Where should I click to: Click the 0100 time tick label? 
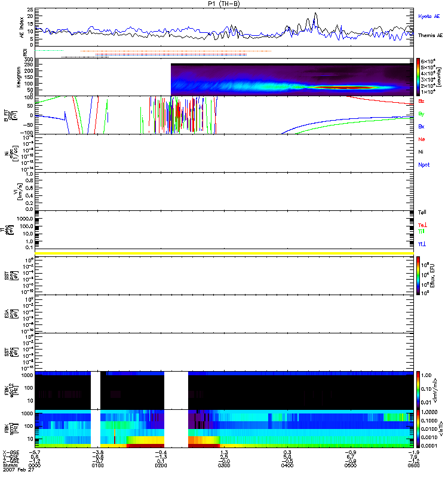coord(97,465)
